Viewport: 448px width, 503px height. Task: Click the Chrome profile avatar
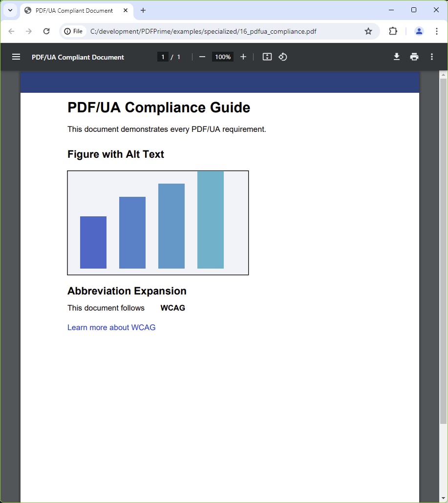pyautogui.click(x=419, y=31)
